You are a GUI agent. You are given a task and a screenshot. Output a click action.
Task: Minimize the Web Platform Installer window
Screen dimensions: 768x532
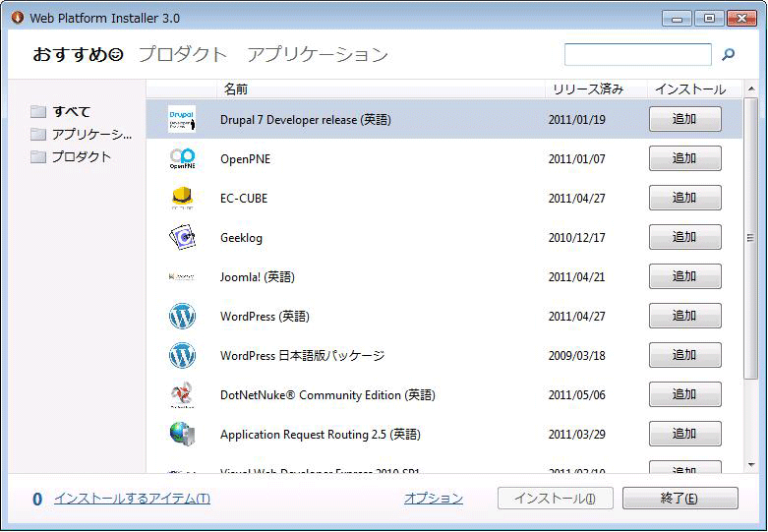tap(677, 19)
